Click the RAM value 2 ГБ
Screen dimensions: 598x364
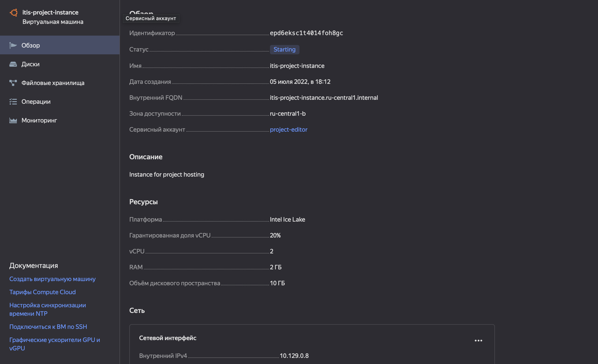click(x=276, y=267)
